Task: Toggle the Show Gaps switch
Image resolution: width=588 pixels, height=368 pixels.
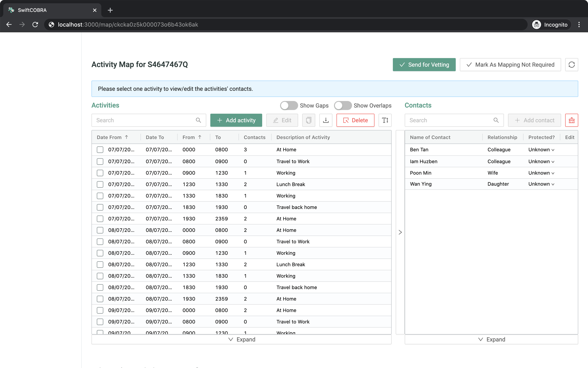Action: pyautogui.click(x=289, y=105)
